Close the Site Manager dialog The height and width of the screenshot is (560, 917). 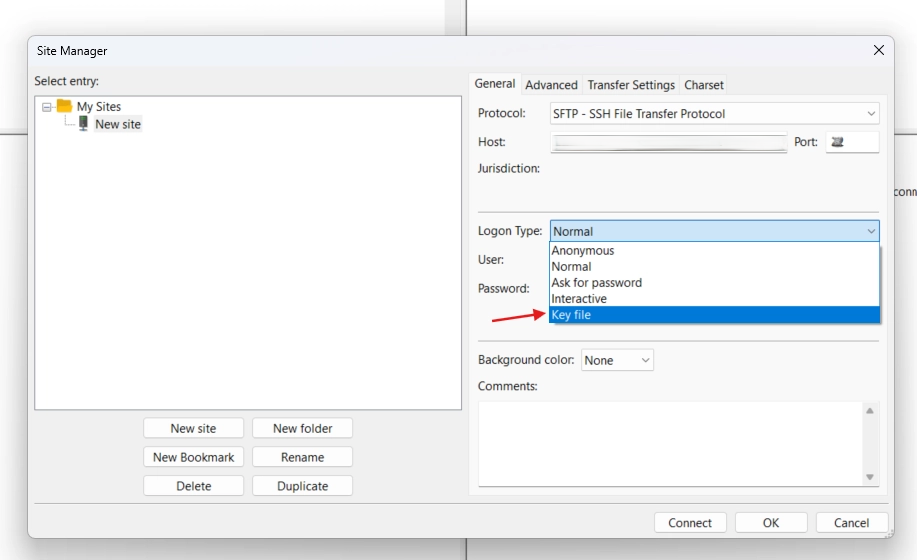(878, 50)
